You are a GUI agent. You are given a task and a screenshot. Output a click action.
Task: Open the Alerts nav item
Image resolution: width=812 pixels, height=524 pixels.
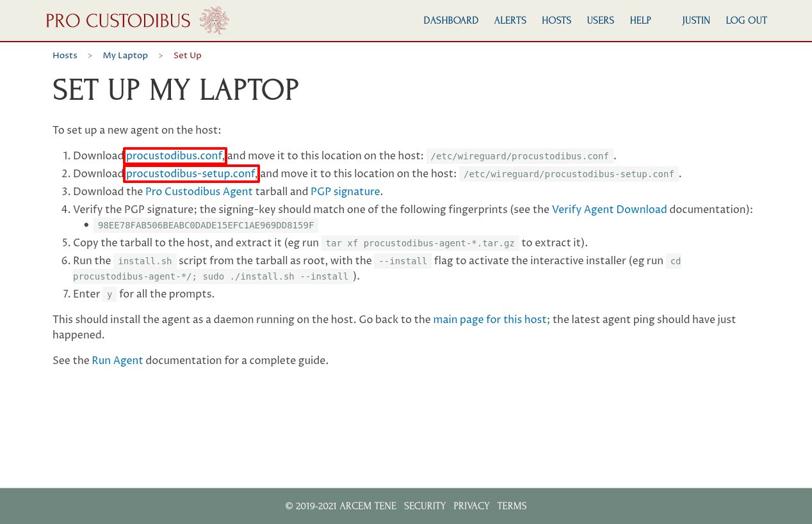tap(510, 20)
